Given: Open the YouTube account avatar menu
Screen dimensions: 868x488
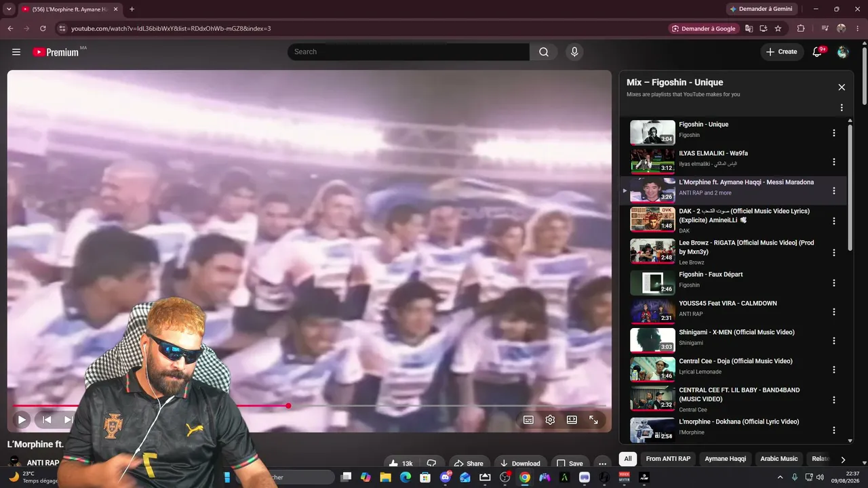Looking at the screenshot, I should pos(843,52).
